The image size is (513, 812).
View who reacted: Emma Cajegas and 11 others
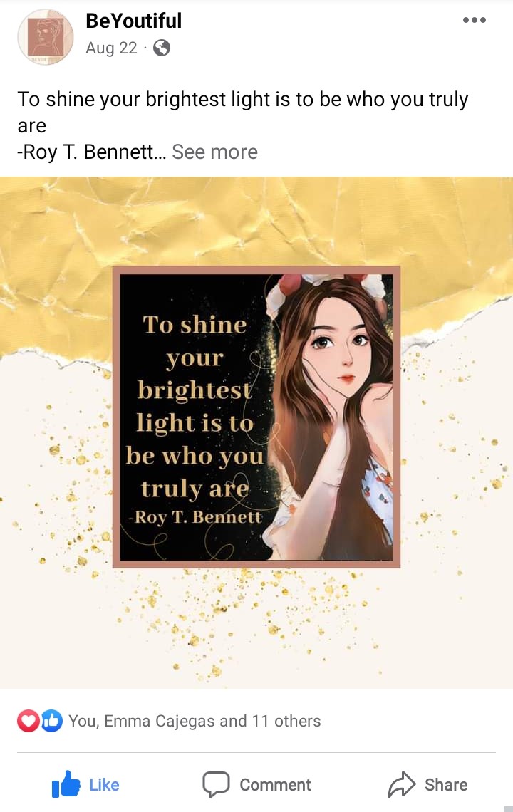coord(195,721)
